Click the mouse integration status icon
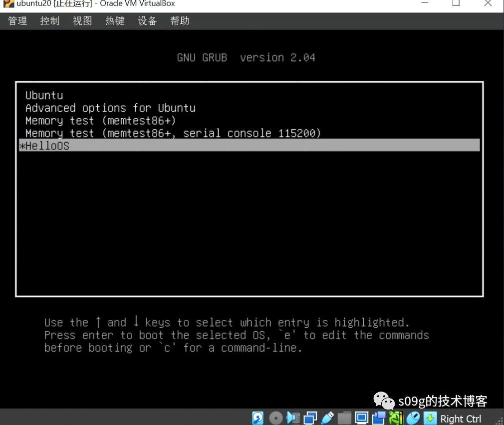Screen dimensions: 504x425 pos(413,418)
